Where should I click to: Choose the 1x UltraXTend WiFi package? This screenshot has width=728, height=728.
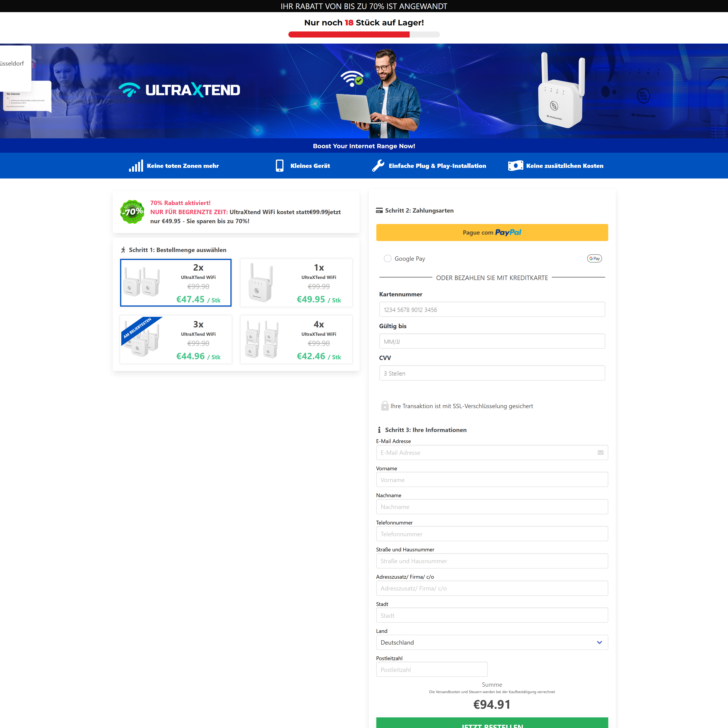[x=296, y=283]
